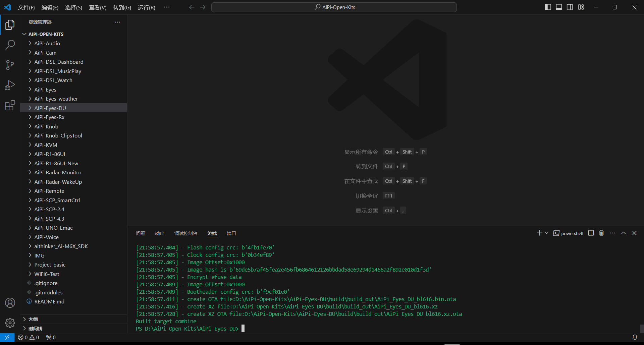The image size is (644, 345).
Task: Open .gitmodules file
Action: (x=74, y=292)
